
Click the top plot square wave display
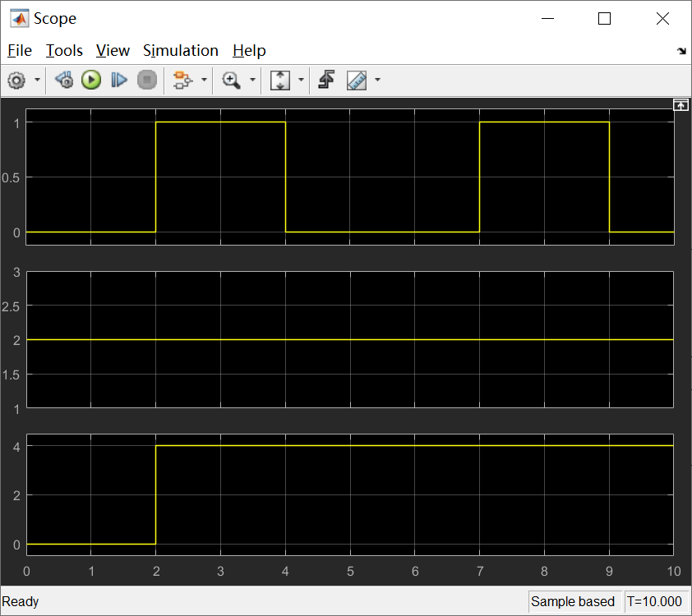pyautogui.click(x=350, y=177)
